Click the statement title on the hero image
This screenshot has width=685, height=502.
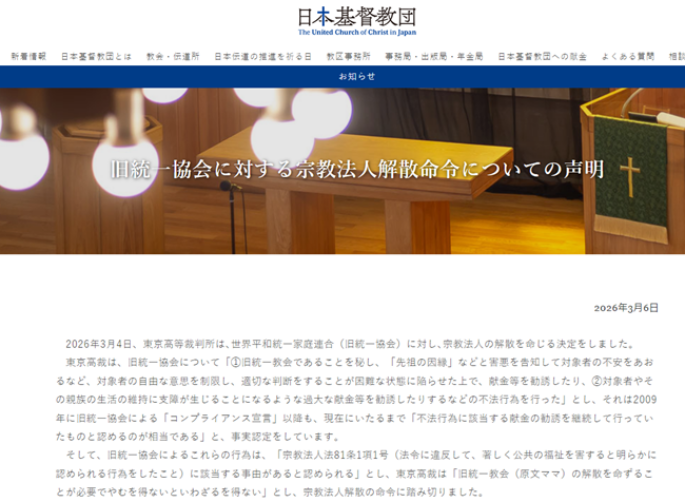point(356,169)
